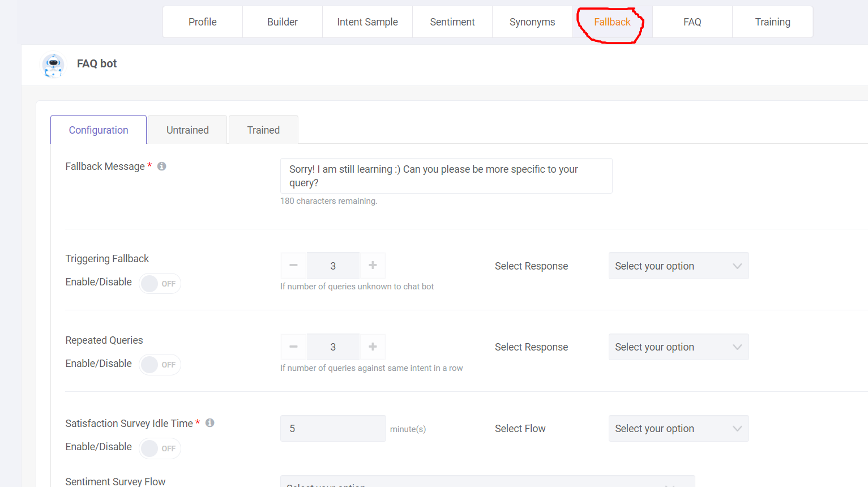Switch to the Builder tab

point(283,22)
